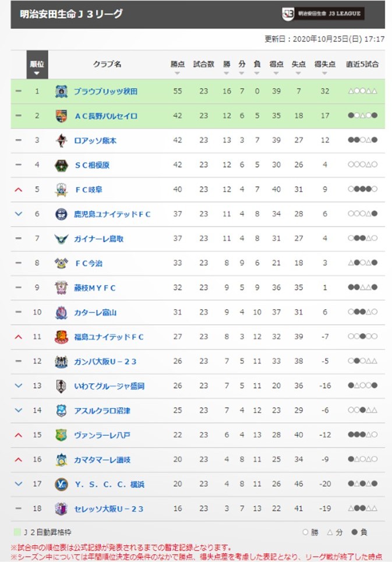Click the SC Sagamihara crest icon
392x562 pixels.
click(x=61, y=165)
